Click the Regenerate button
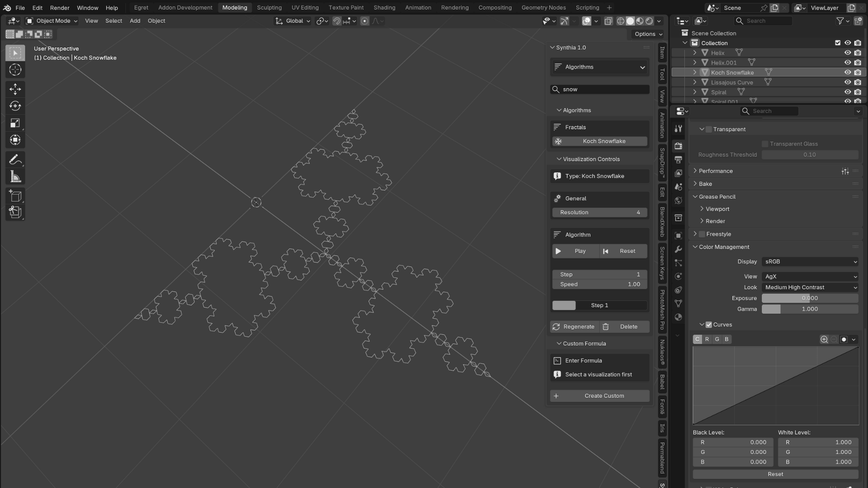This screenshot has width=868, height=488. click(574, 327)
